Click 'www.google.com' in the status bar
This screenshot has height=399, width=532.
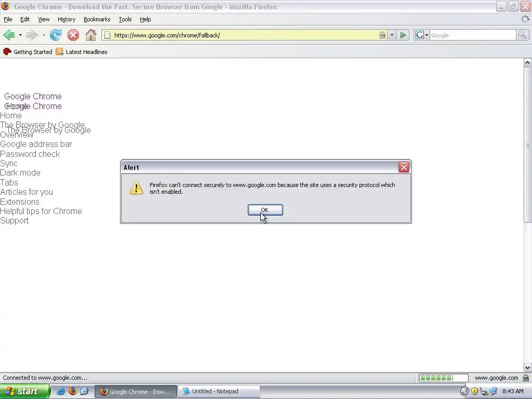tap(496, 378)
